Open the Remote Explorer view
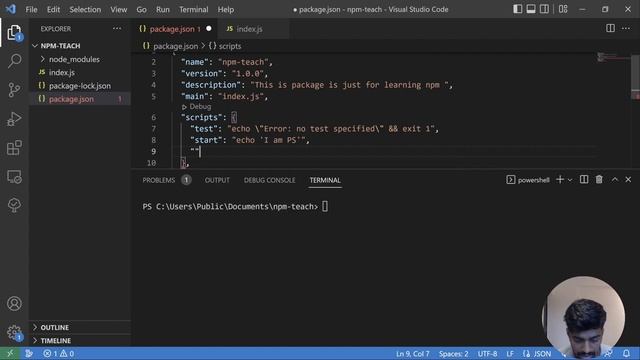This screenshot has height=360, width=640. pos(14,177)
